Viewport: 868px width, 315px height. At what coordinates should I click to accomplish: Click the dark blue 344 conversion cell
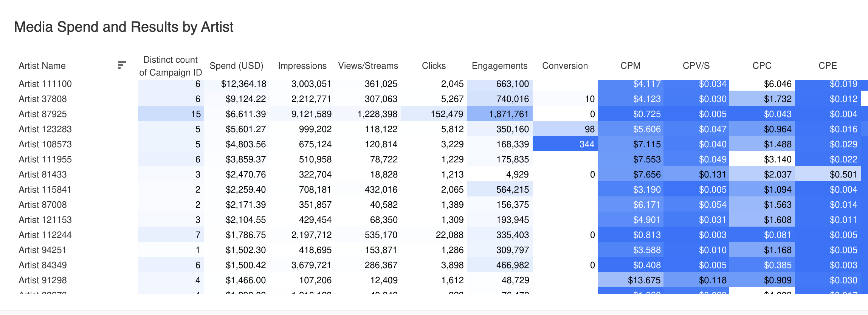(565, 144)
